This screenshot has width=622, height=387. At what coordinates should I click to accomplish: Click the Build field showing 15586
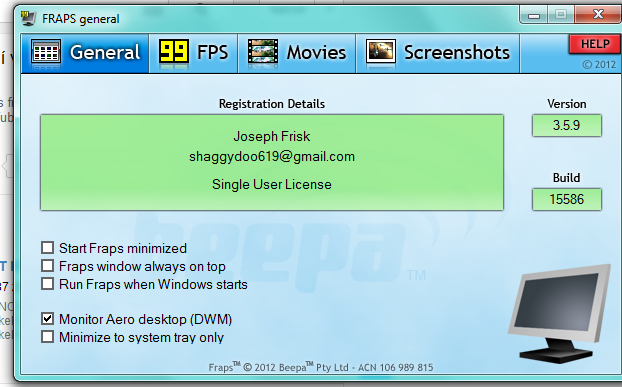tap(566, 199)
